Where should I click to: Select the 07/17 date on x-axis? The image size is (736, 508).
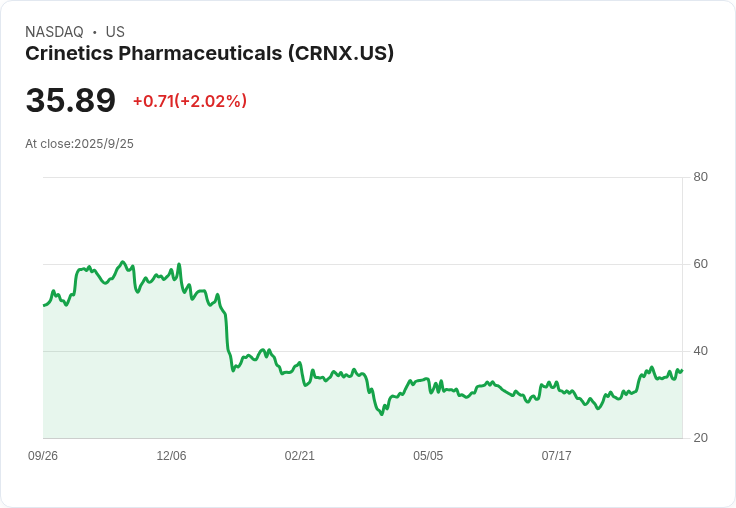[556, 456]
